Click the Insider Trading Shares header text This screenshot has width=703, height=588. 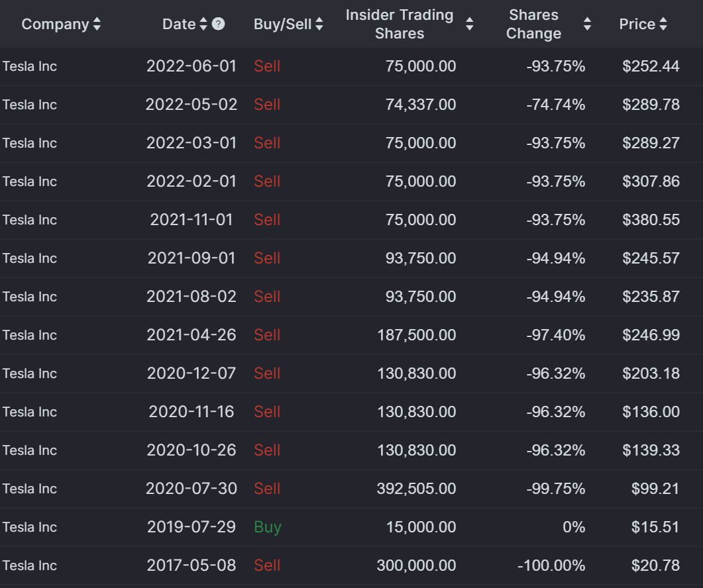point(400,24)
